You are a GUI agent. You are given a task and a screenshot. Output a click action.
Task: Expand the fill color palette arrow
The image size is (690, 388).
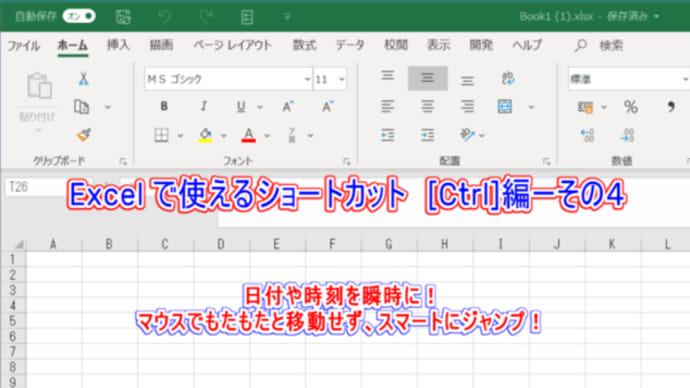(x=224, y=135)
